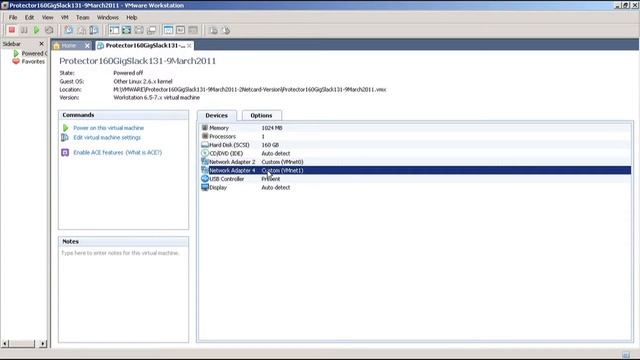640x360 pixels.
Task: Click the sidebar scrollbar left arrow
Action: (x=5, y=344)
